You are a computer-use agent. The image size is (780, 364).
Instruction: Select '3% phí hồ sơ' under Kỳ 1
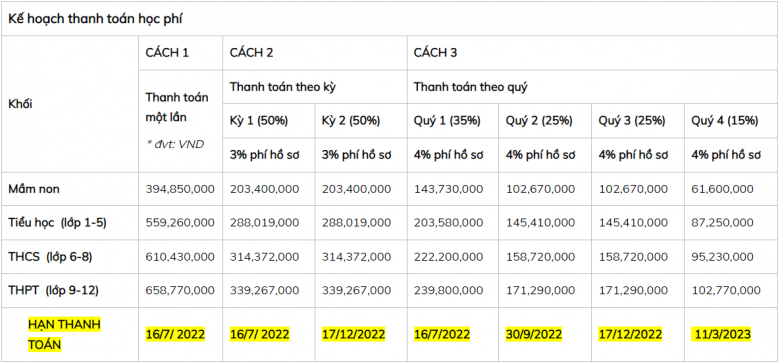point(264,155)
